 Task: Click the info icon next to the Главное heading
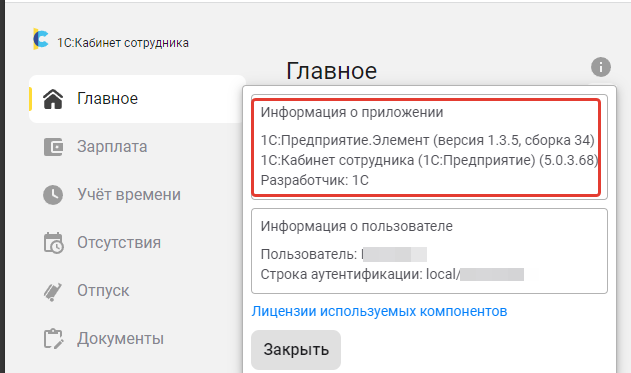click(x=601, y=67)
